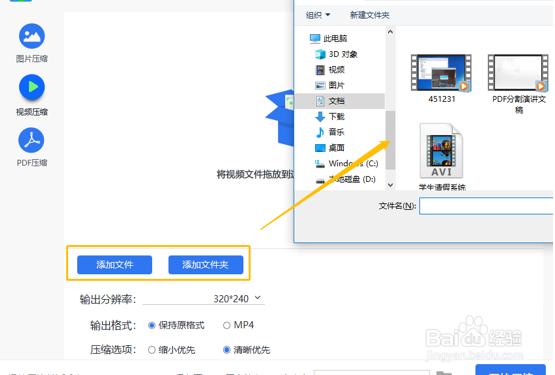The image size is (555, 375).
Task: Click the blue 下载 arrow icon
Action: (320, 117)
